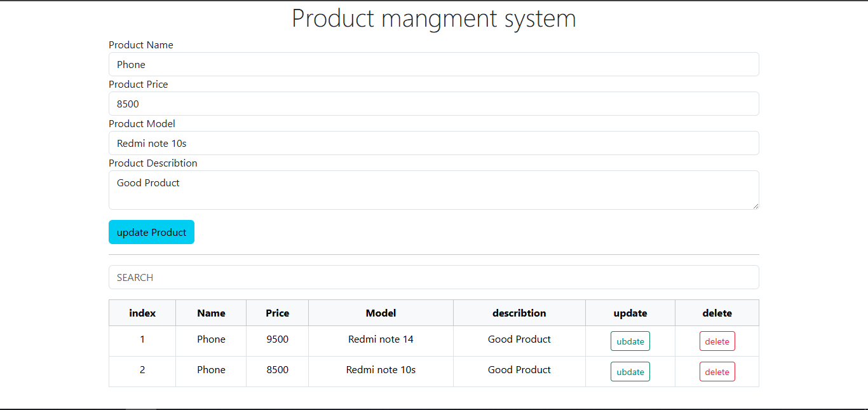
Task: Select the index column header
Action: click(142, 313)
